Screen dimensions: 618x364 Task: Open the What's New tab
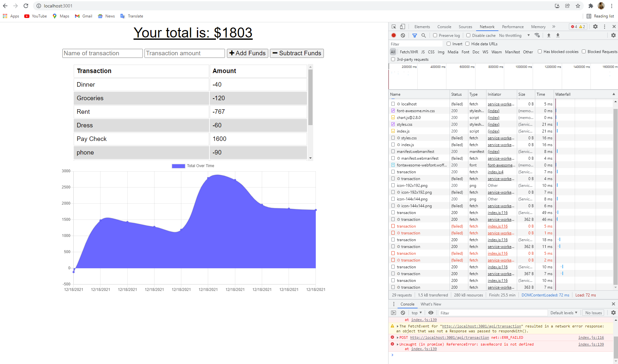(431, 304)
